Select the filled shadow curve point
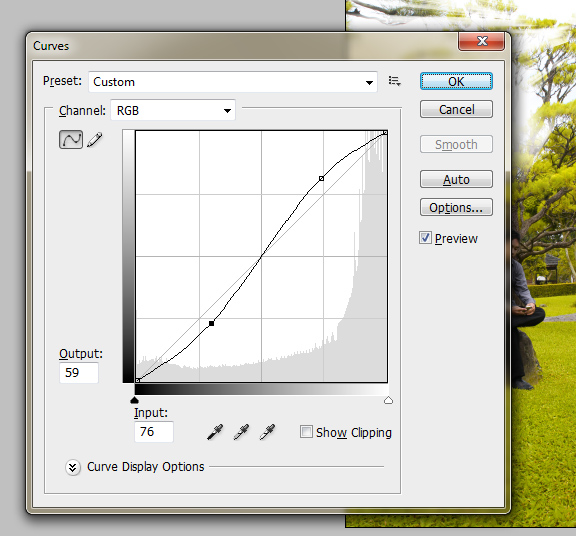Image resolution: width=576 pixels, height=536 pixels. (212, 323)
